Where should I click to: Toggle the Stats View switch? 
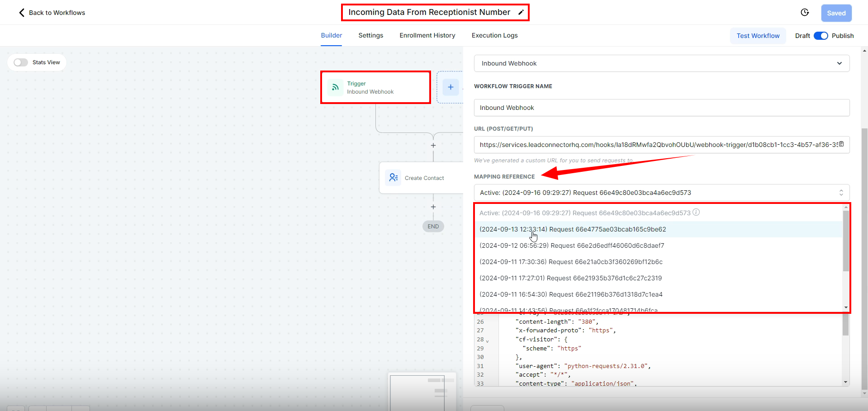pyautogui.click(x=21, y=62)
